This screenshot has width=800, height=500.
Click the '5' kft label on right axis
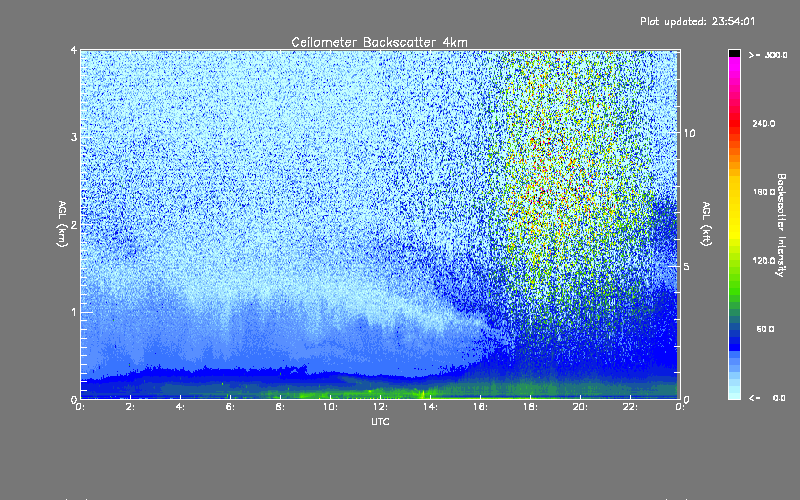tap(687, 266)
